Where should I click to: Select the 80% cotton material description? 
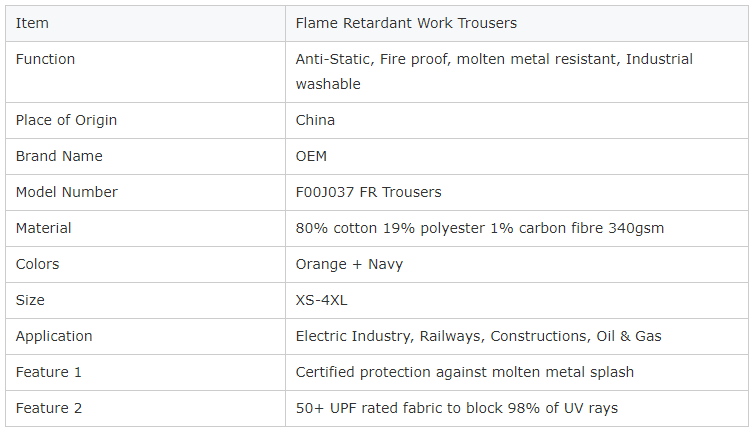(x=479, y=228)
